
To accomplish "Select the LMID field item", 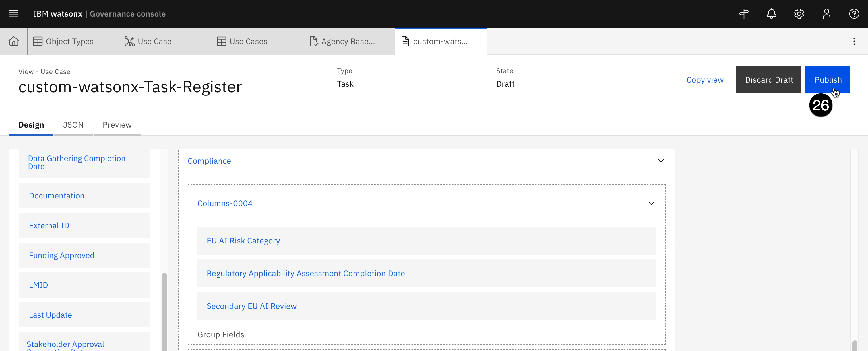I will coord(84,285).
